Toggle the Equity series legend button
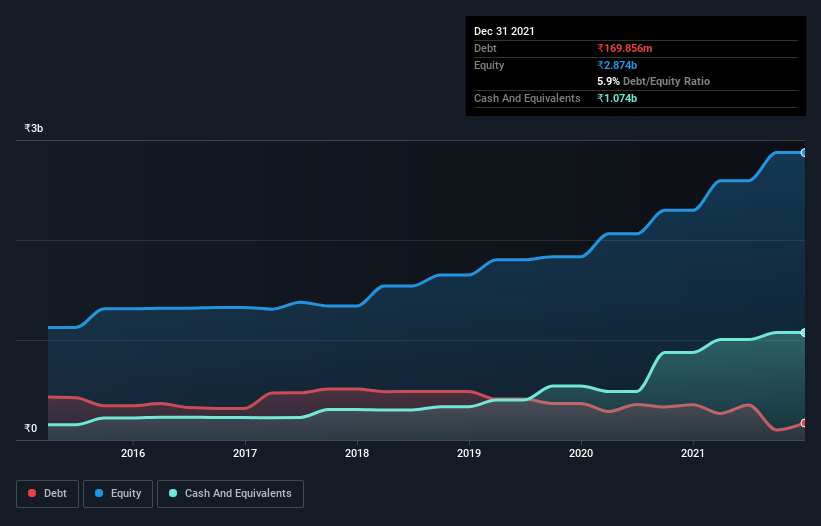This screenshot has height=526, width=821. (118, 494)
